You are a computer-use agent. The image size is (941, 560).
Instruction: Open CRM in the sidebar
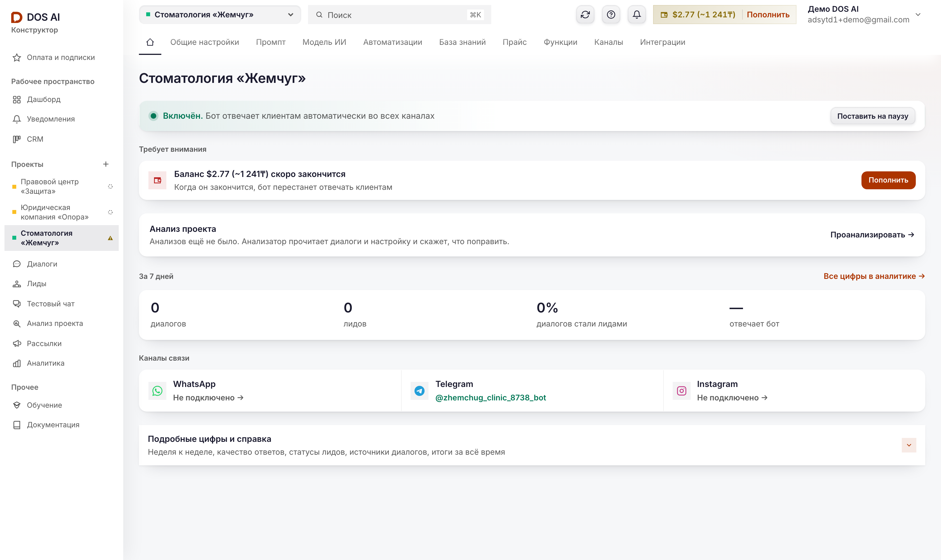[62, 139]
